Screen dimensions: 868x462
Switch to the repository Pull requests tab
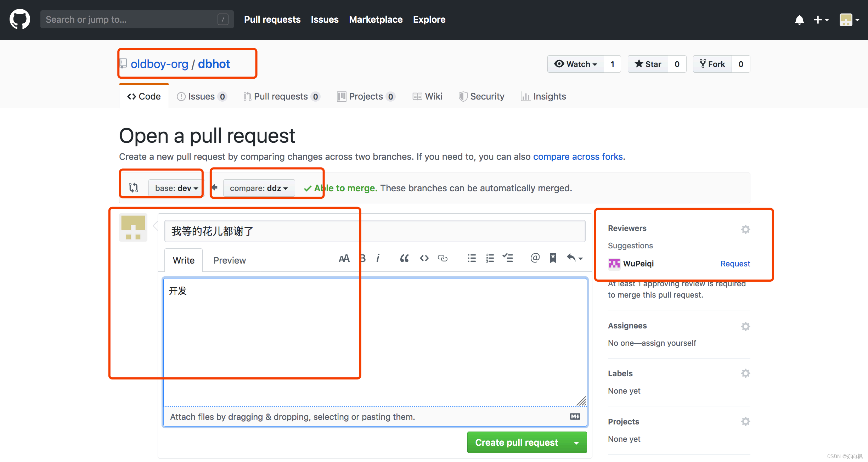point(282,96)
